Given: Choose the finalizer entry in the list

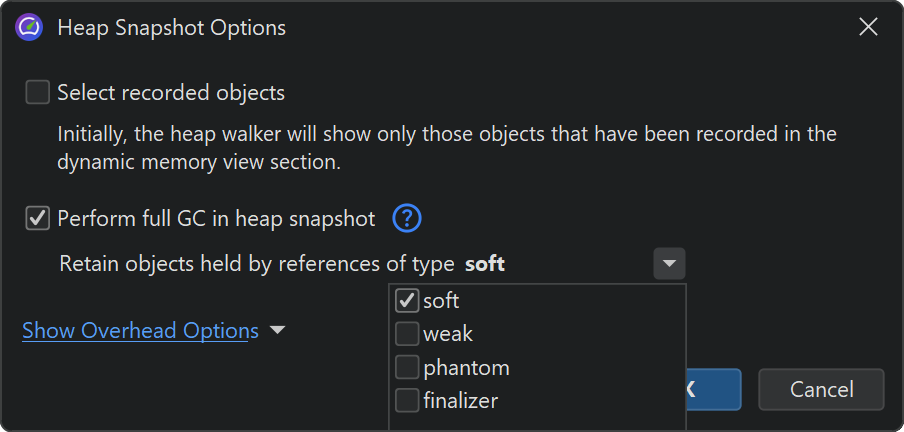Looking at the screenshot, I should point(460,402).
